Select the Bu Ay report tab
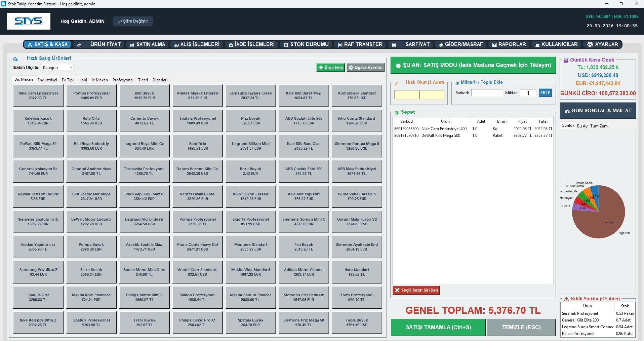644x341 pixels. 582,126
